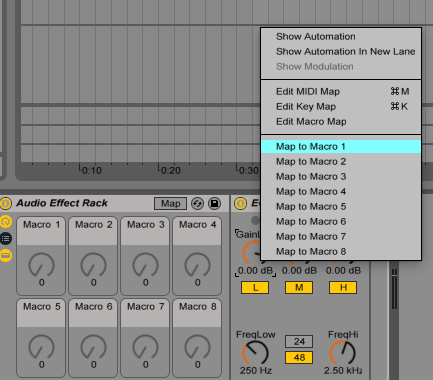Toggle the Show Devices icon
The width and height of the screenshot is (433, 380).
(6, 255)
